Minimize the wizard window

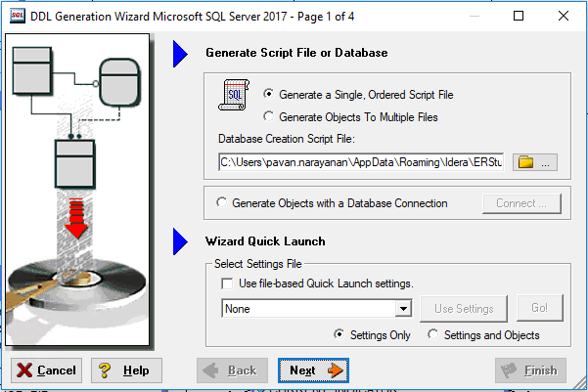(475, 16)
